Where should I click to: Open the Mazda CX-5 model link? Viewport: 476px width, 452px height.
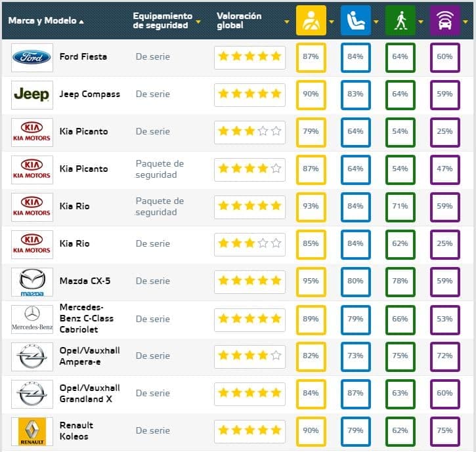click(85, 281)
